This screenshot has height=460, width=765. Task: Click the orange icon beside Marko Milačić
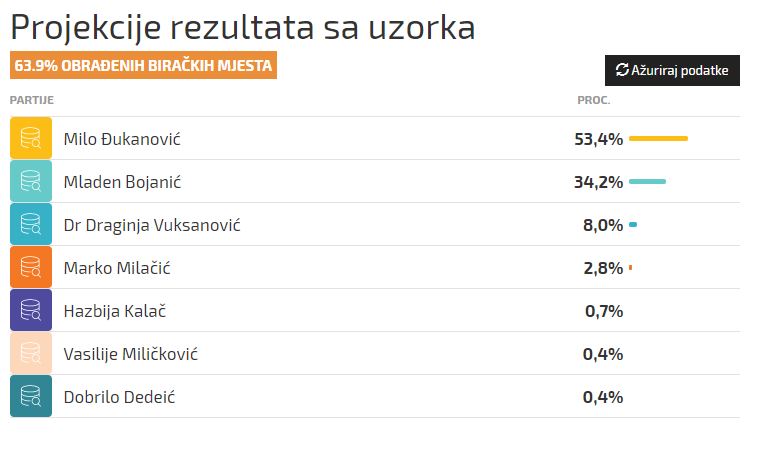pyautogui.click(x=31, y=267)
